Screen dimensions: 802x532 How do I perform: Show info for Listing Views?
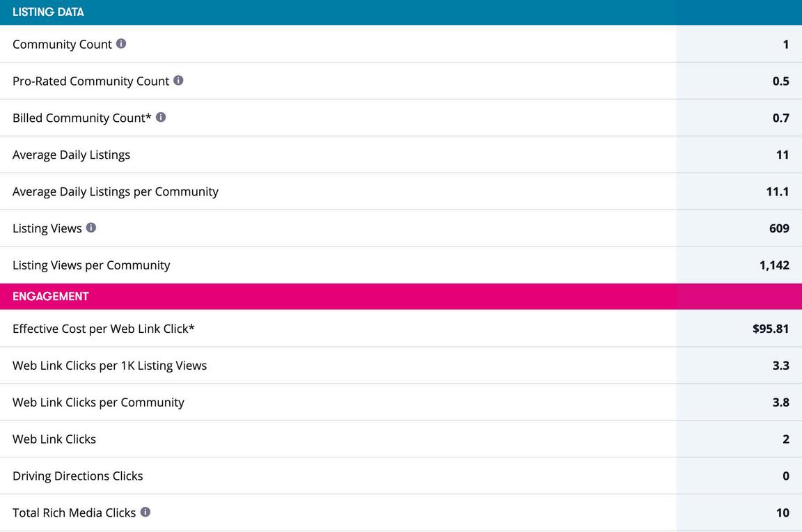[91, 228]
